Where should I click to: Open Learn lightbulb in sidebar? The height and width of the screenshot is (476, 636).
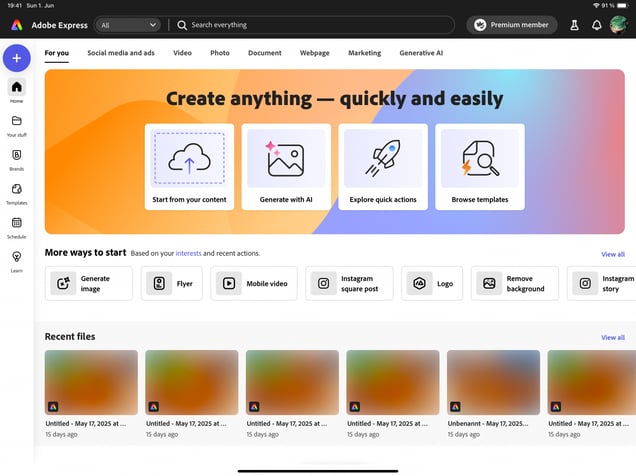[16, 260]
